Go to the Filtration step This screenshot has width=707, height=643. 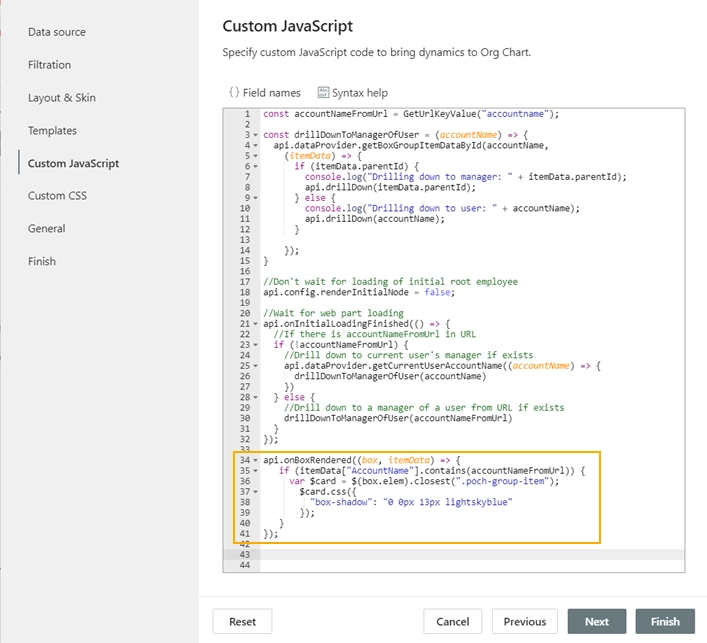pos(49,65)
